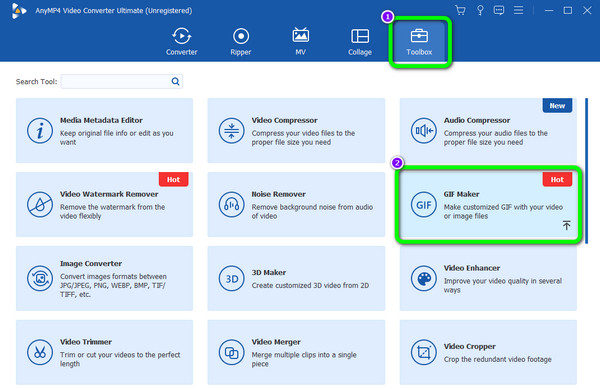Screen dimensions: 600x390
Task: Click 'Create customized 3D video' description
Action: point(310,285)
